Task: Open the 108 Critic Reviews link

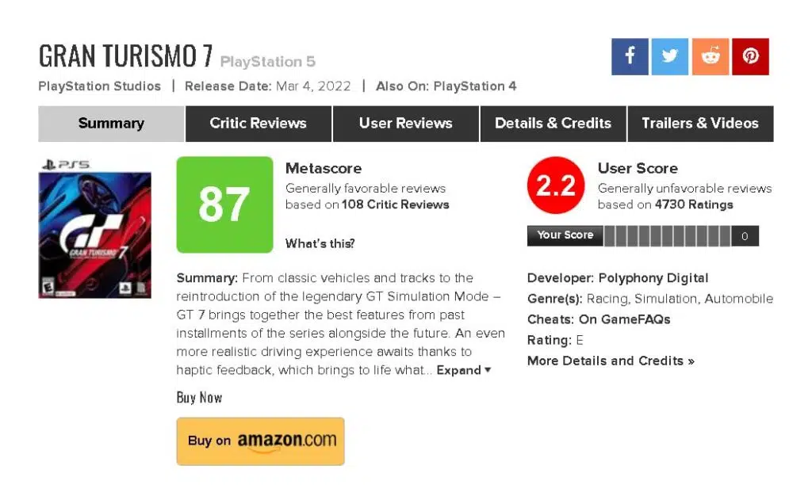Action: [395, 204]
